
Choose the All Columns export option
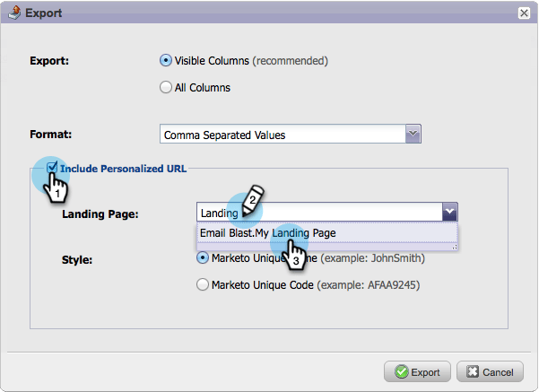click(165, 88)
